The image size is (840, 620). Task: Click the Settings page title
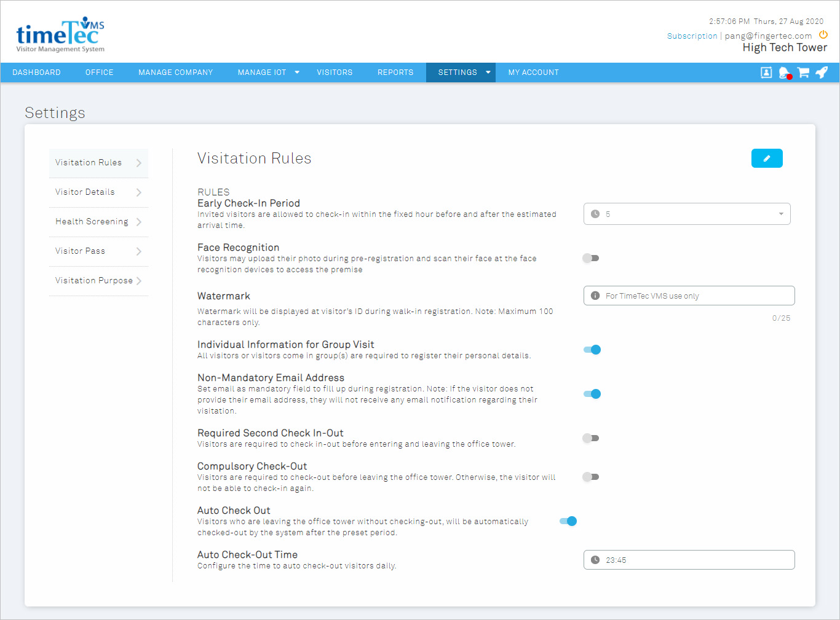[55, 113]
